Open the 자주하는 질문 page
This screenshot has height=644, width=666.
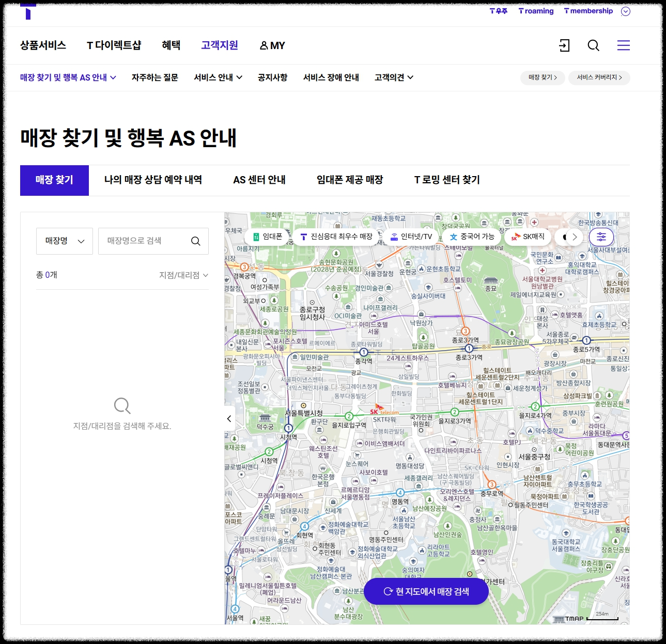[x=155, y=77]
